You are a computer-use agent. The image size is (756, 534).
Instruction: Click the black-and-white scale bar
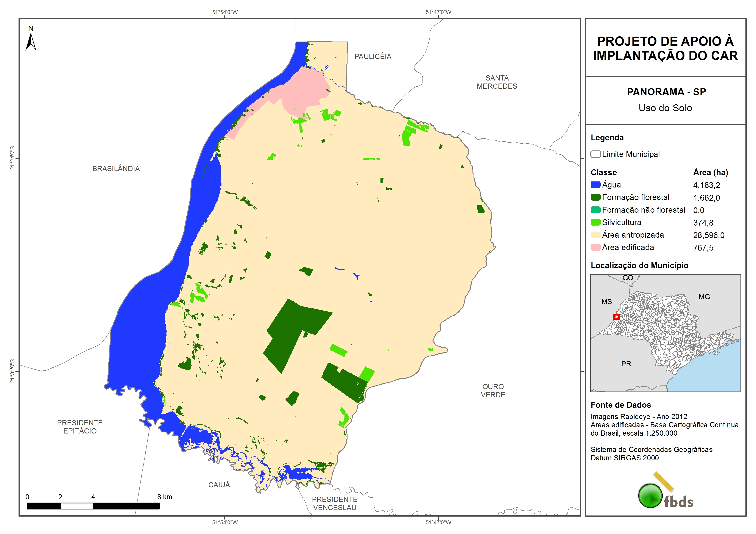coord(93,506)
